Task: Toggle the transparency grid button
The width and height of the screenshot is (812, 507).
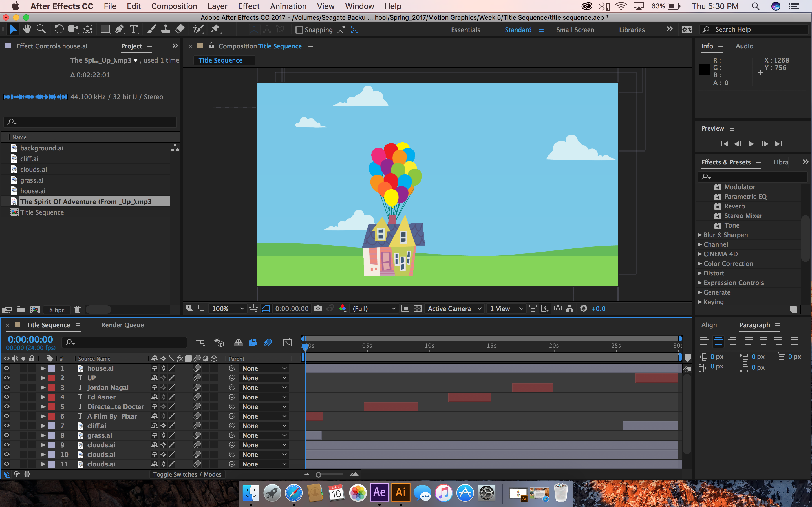Action: pyautogui.click(x=418, y=308)
